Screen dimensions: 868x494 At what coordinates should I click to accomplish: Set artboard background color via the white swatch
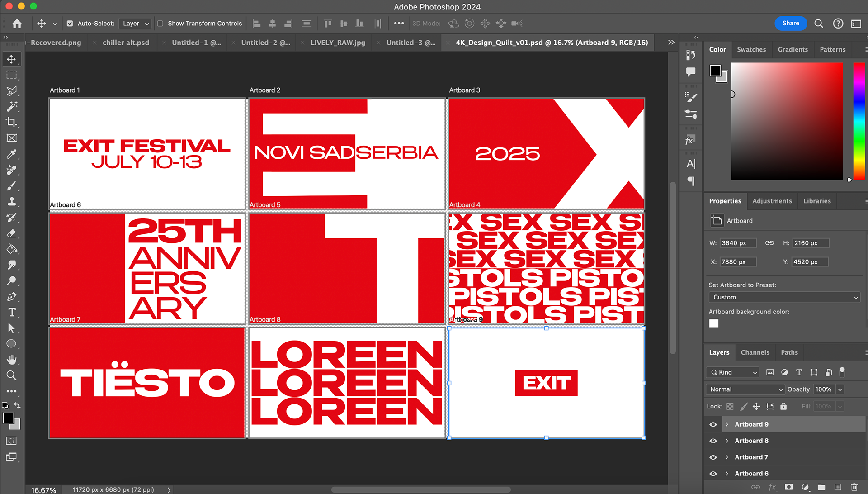pos(714,323)
